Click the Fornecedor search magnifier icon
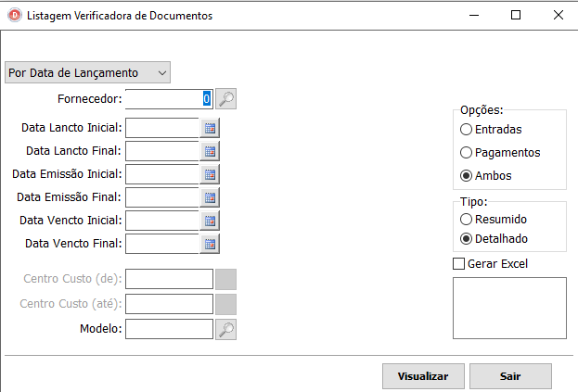 pos(225,98)
